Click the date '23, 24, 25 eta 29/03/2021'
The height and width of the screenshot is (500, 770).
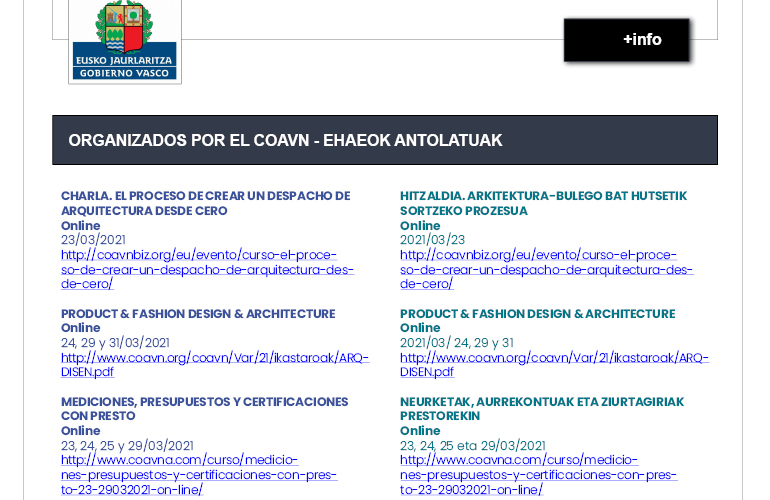(x=472, y=445)
